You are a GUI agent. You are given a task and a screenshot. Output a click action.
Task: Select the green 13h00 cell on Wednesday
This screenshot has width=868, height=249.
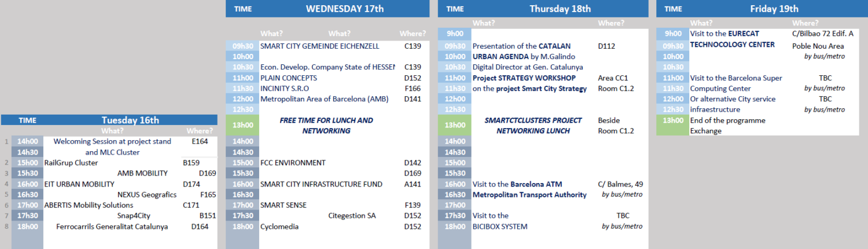242,125
